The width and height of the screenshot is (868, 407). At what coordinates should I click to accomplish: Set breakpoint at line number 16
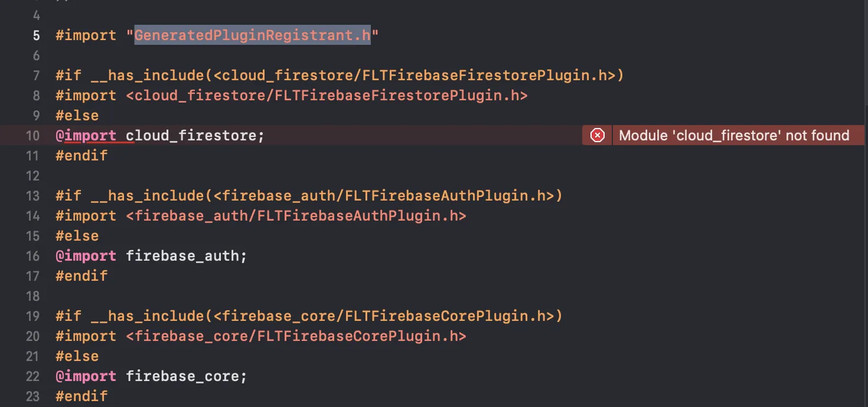(33, 256)
